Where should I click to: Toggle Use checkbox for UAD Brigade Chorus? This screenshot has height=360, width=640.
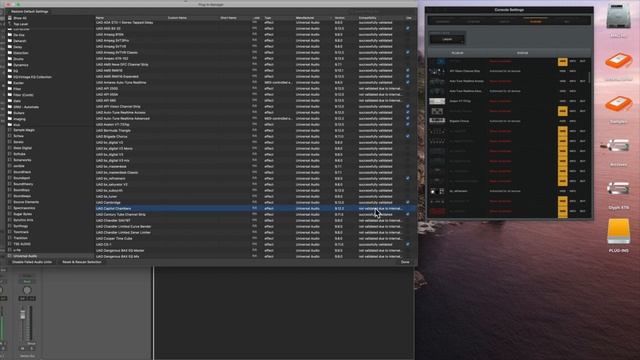407,136
